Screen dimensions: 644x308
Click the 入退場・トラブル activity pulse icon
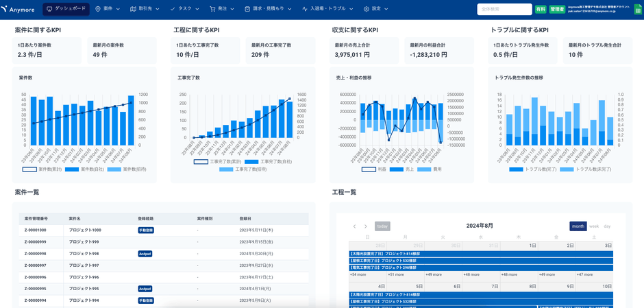point(305,9)
